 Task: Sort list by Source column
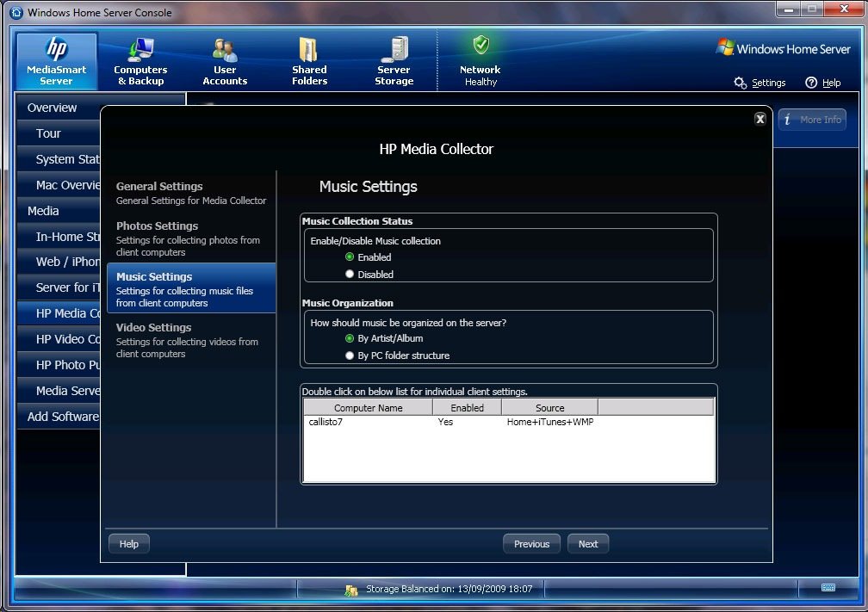click(x=549, y=407)
